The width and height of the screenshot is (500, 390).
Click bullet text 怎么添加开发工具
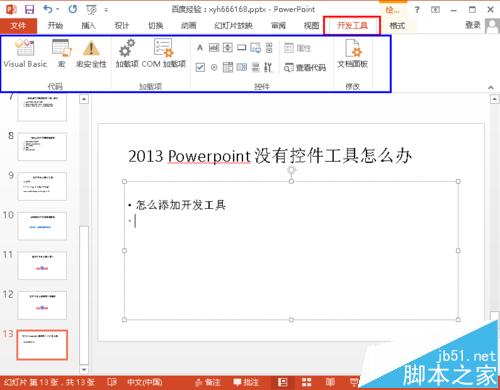coord(181,205)
